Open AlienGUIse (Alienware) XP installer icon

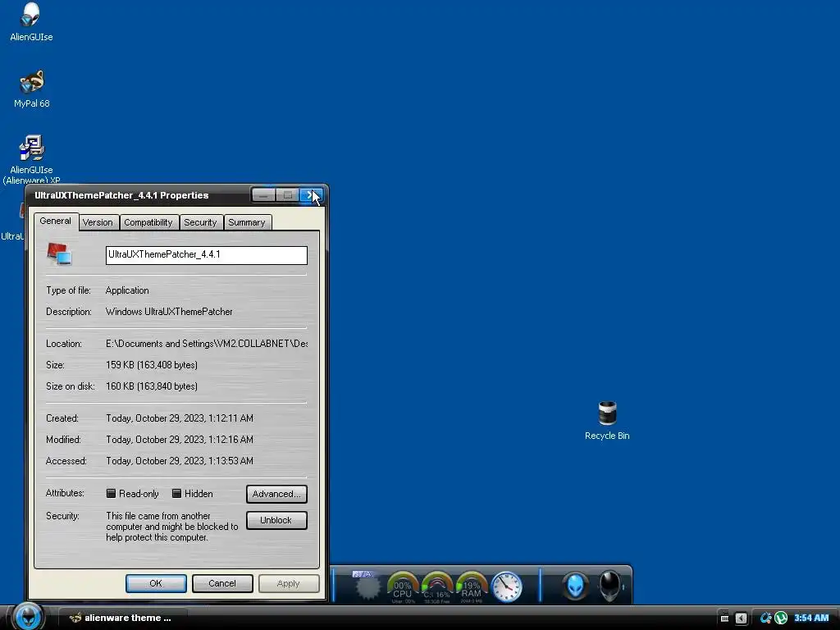[x=32, y=159]
